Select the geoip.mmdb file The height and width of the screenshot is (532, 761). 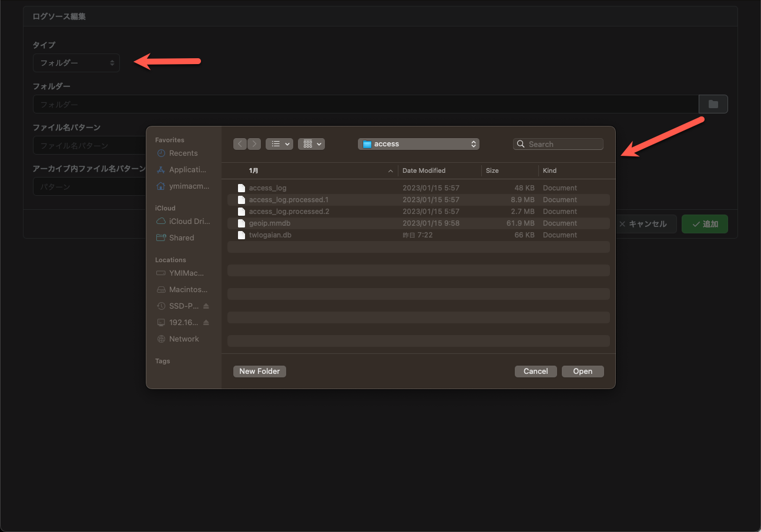coord(270,223)
